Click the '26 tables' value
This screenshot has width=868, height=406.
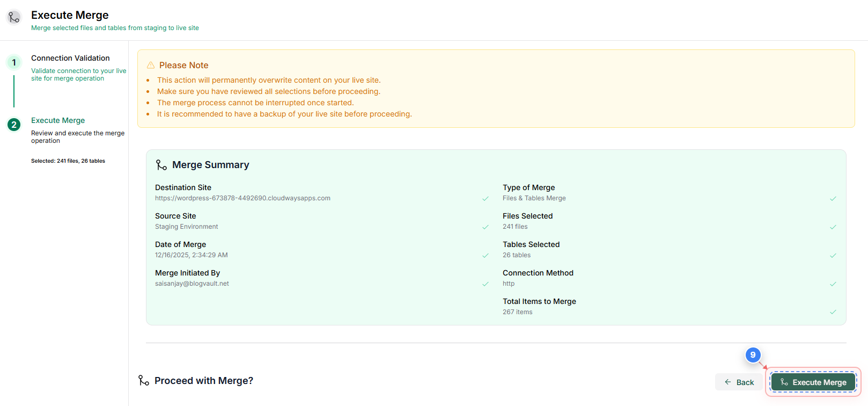pos(517,255)
